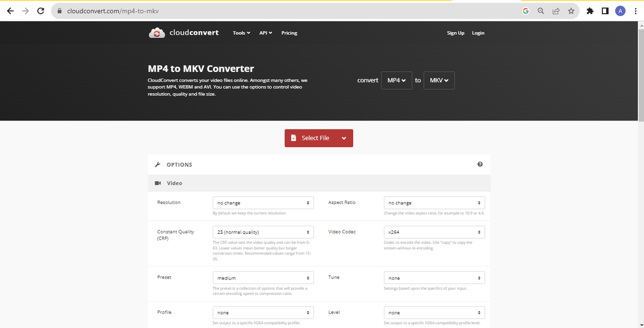Click the Level label
The width and height of the screenshot is (644, 328).
point(334,312)
